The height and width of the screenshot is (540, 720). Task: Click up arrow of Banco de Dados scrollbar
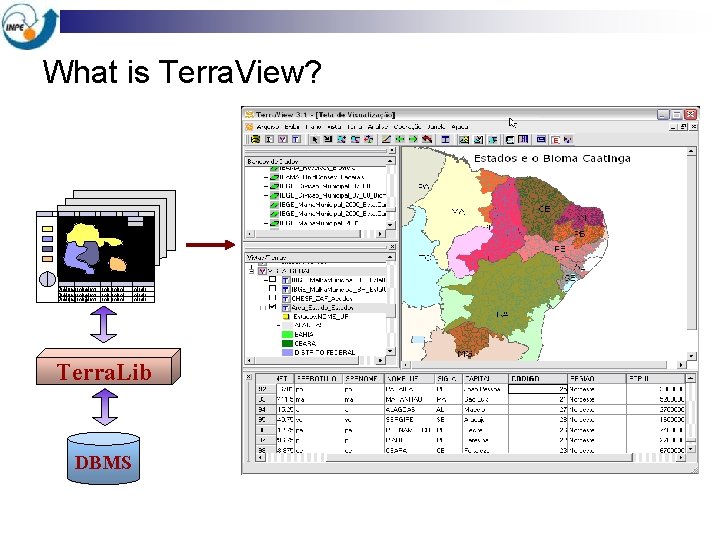[390, 161]
